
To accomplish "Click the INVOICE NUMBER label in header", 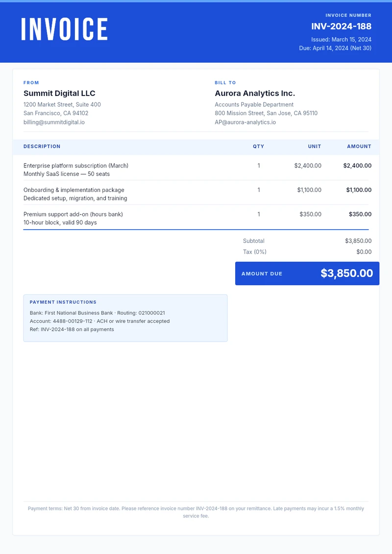I will coord(348,15).
